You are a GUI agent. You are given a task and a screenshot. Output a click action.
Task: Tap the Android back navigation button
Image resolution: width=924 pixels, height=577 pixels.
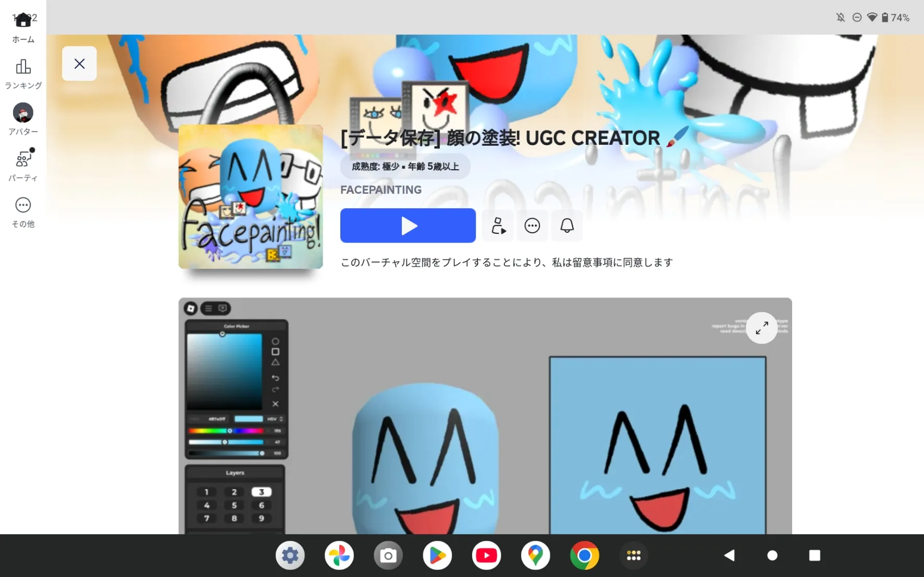pyautogui.click(x=730, y=556)
